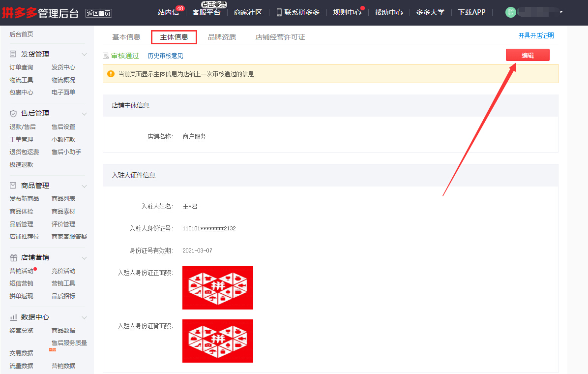This screenshot has height=374, width=588.
Task: Click the 审核通过 status link
Action: tap(125, 56)
